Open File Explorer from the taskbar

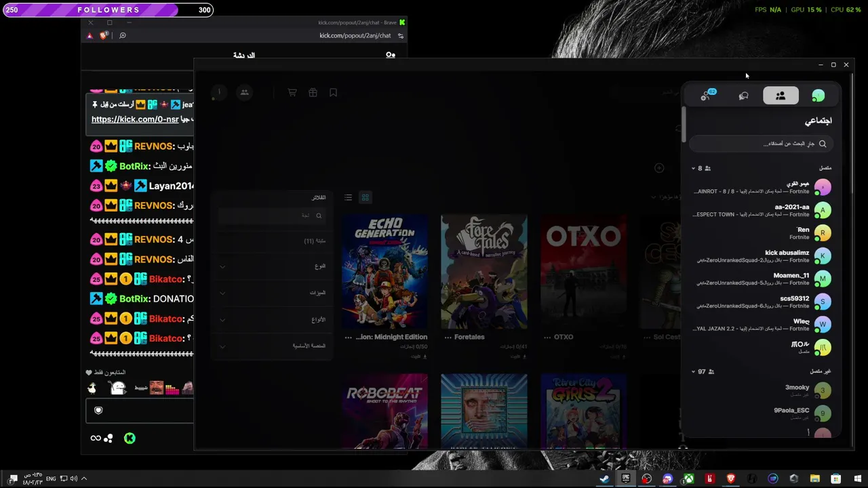tap(815, 479)
